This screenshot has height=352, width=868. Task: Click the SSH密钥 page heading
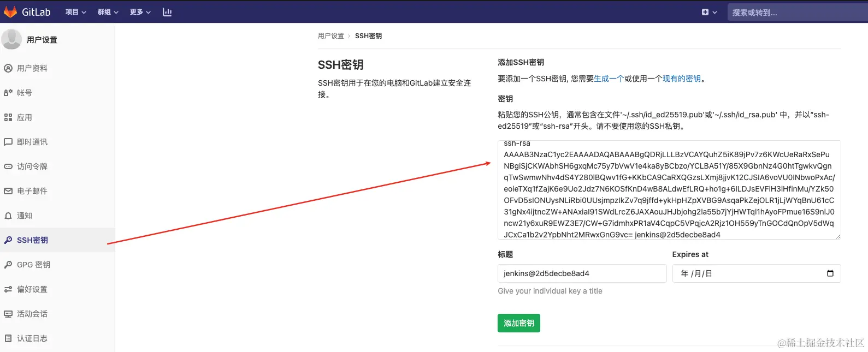click(341, 65)
